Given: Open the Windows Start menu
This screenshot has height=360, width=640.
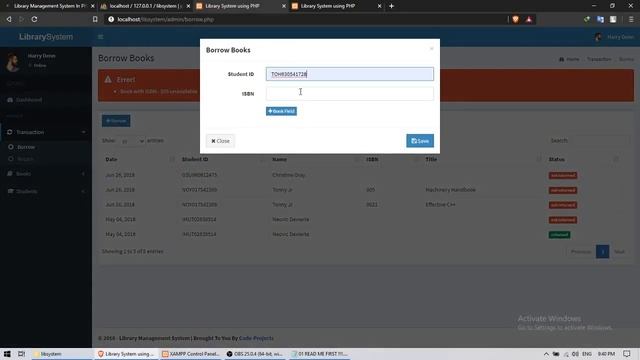Looking at the screenshot, I should (x=7, y=354).
